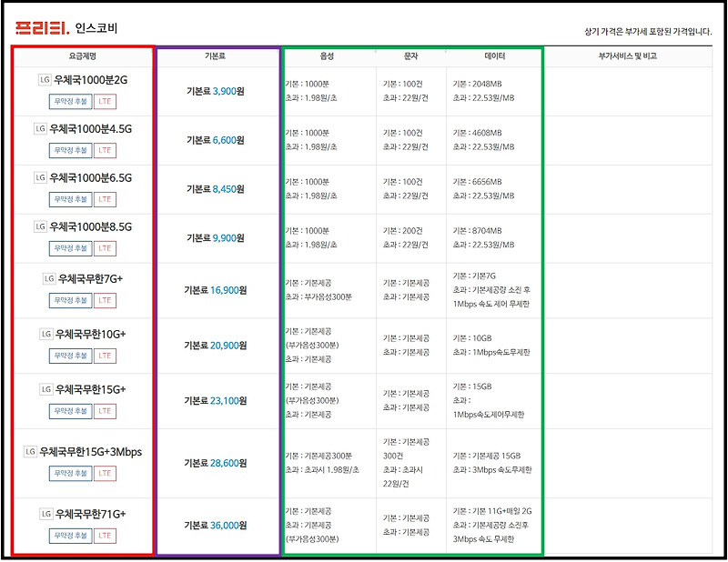Image resolution: width=728 pixels, height=562 pixels.
Task: Select LTE badge under 우체국1000분6.5G
Action: 105,199
